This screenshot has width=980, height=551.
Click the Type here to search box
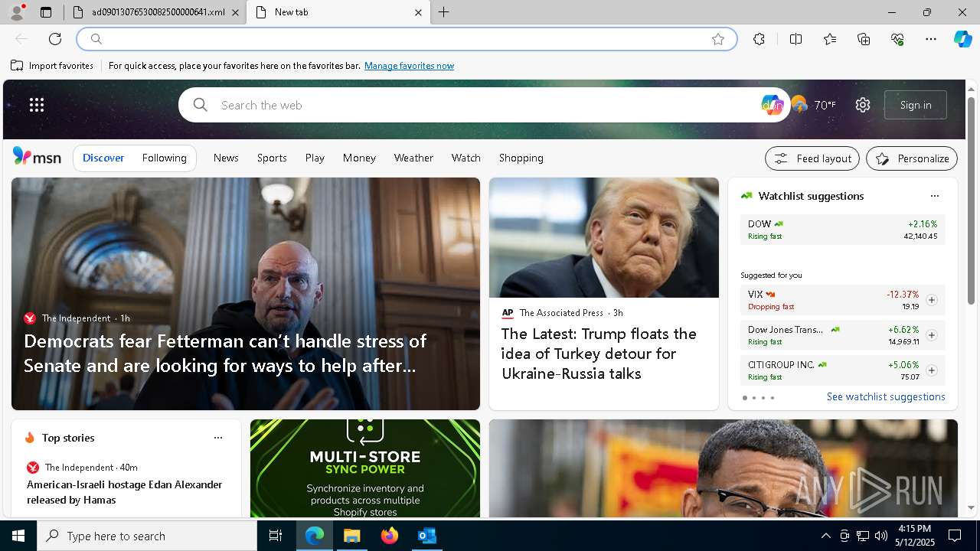tap(147, 536)
